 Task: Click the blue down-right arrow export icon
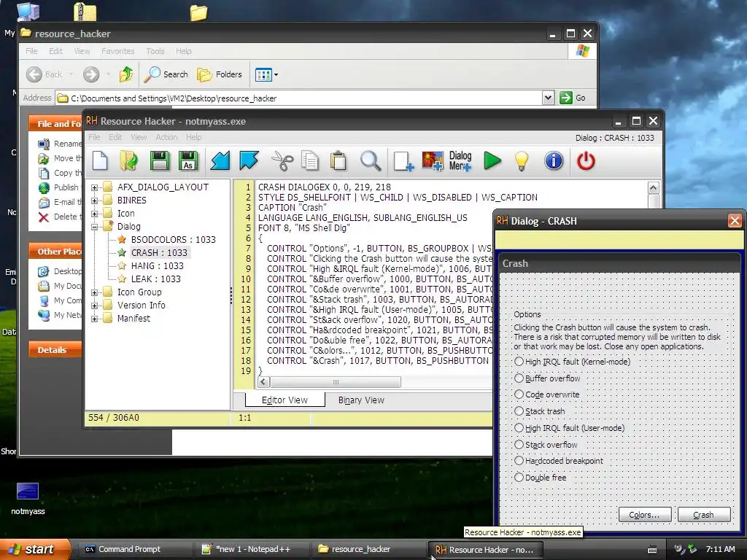249,160
